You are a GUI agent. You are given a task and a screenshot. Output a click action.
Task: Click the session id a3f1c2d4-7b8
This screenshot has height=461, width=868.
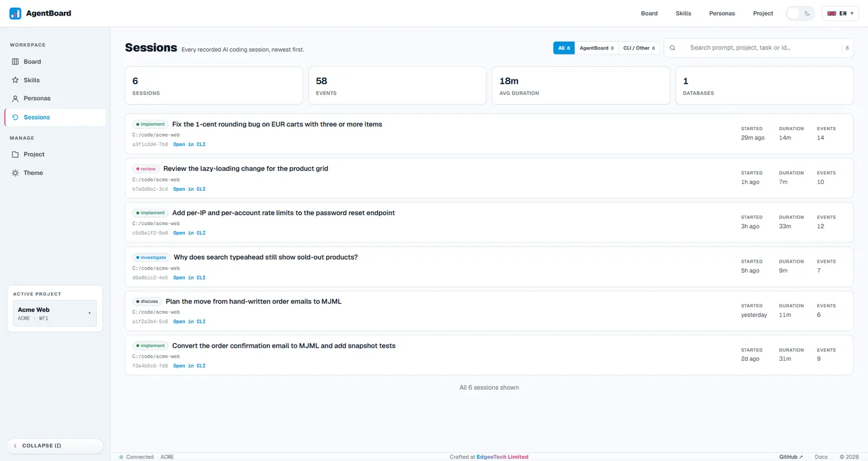[150, 144]
